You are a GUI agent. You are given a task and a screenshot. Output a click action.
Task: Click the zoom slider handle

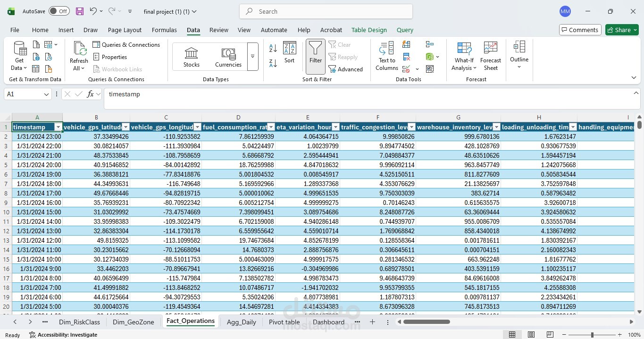tap(592, 335)
